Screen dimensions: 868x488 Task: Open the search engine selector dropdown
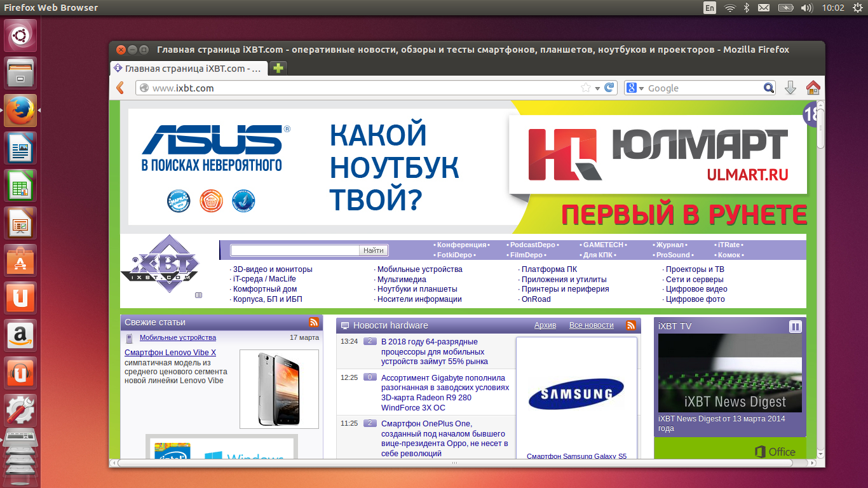coord(635,88)
